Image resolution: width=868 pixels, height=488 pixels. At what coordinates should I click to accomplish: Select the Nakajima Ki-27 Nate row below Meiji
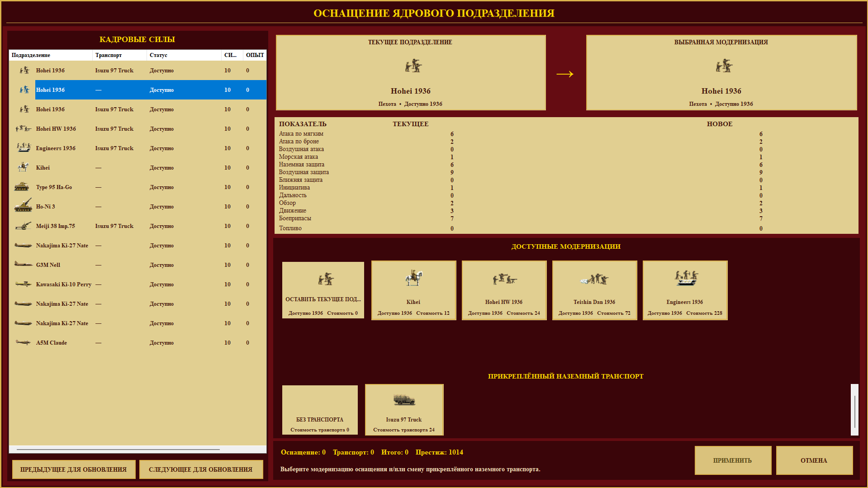click(138, 245)
